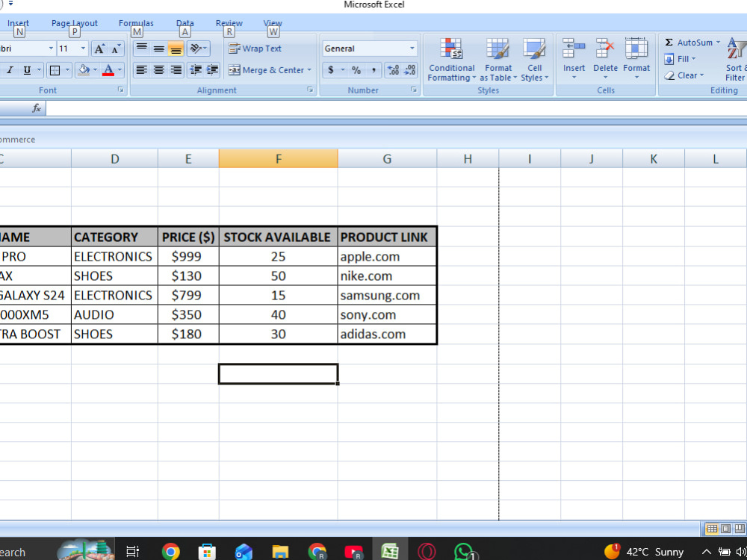Screen dimensions: 747x560
Task: Expand AutoSum dropdown arrow
Action: tap(718, 43)
